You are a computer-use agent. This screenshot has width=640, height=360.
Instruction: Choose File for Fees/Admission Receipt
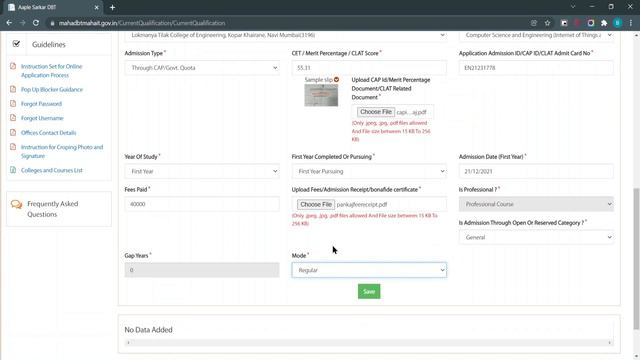tap(316, 204)
